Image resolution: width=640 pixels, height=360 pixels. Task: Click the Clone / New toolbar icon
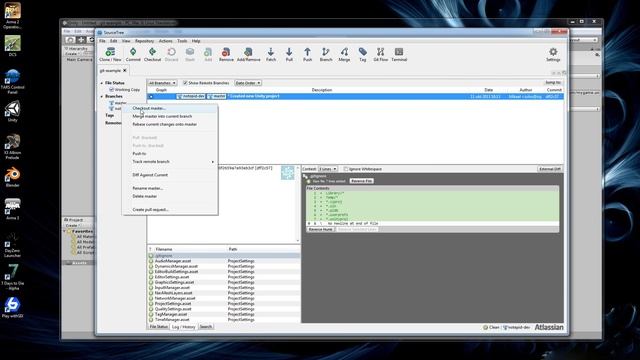coord(110,54)
